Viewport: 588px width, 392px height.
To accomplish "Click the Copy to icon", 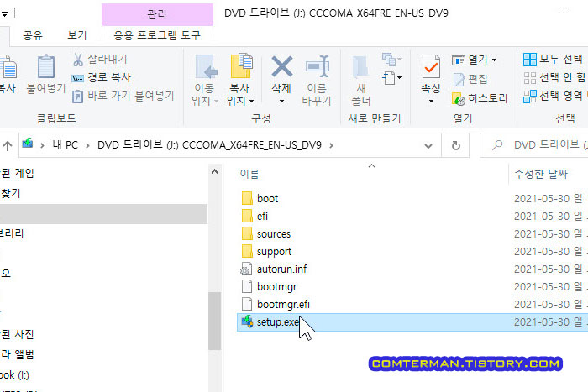I will (242, 66).
